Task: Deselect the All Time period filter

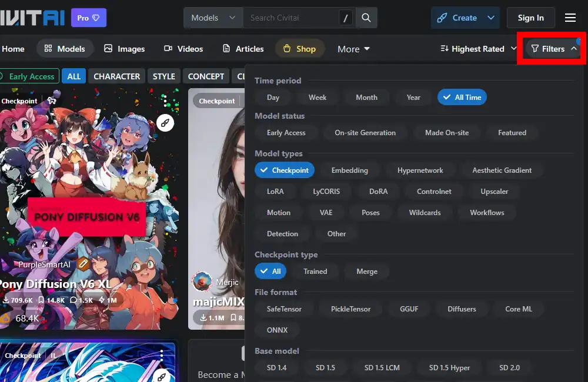Action: 462,98
